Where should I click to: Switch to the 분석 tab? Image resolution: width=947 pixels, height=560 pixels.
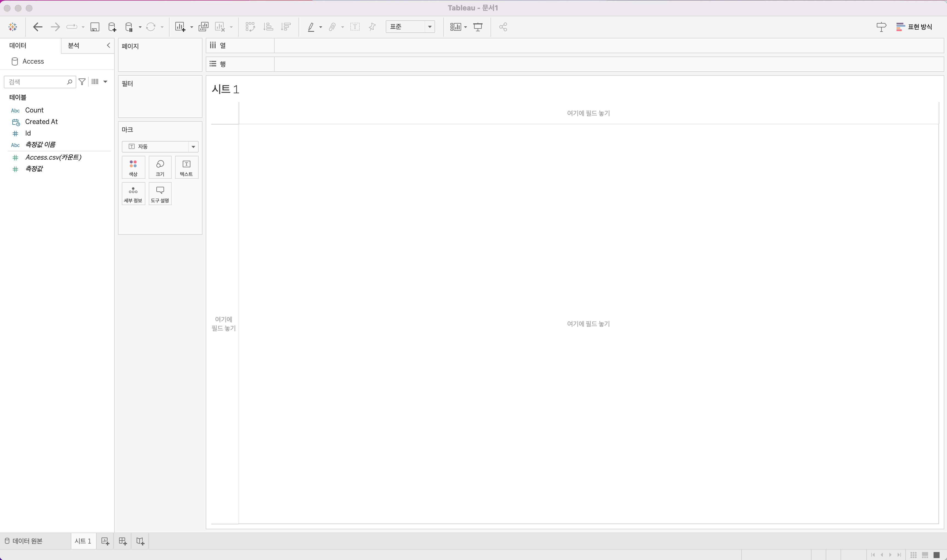coord(74,45)
